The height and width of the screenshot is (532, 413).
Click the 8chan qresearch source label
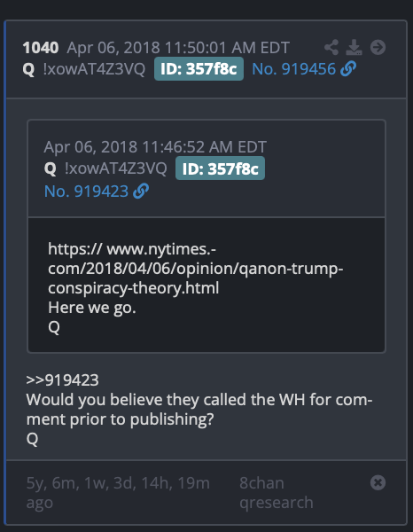point(276,493)
